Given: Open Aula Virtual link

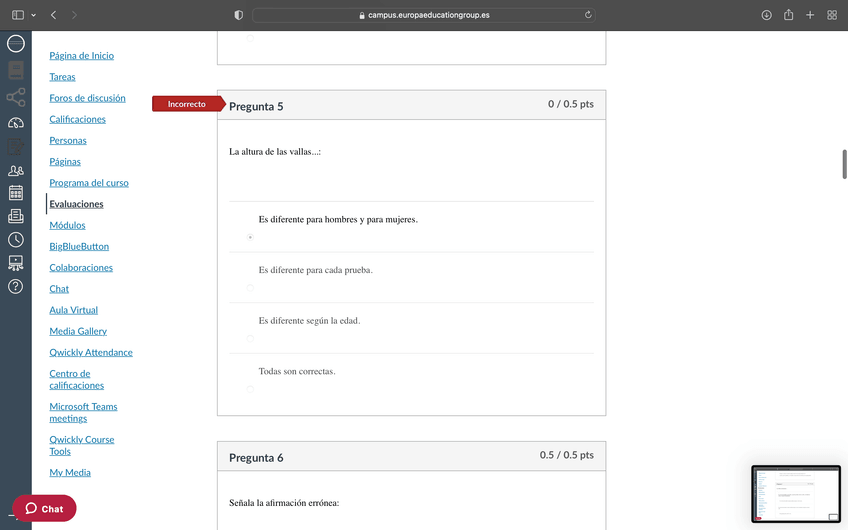Looking at the screenshot, I should click(74, 310).
